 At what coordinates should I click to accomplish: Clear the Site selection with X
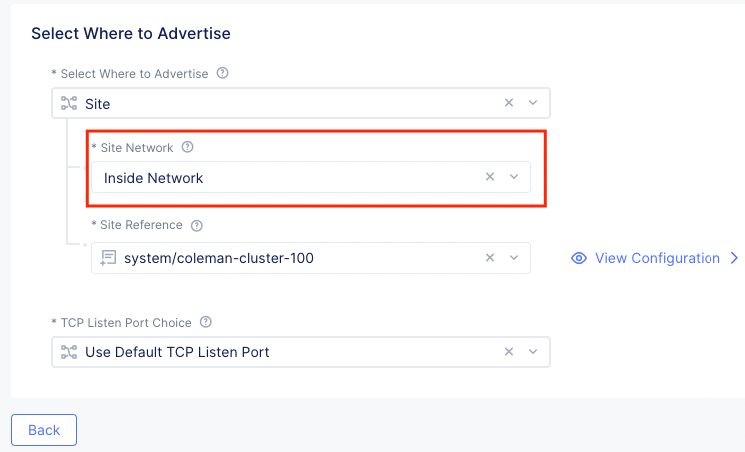tap(509, 103)
